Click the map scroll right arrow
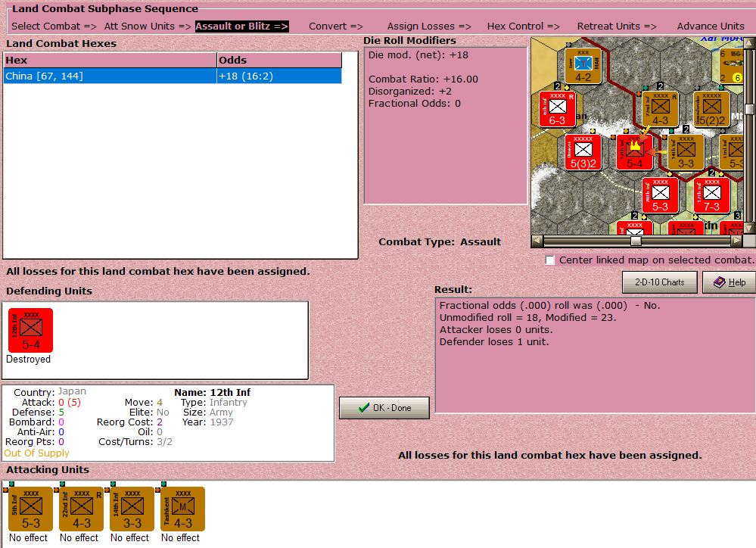The height and width of the screenshot is (548, 756). tap(737, 241)
